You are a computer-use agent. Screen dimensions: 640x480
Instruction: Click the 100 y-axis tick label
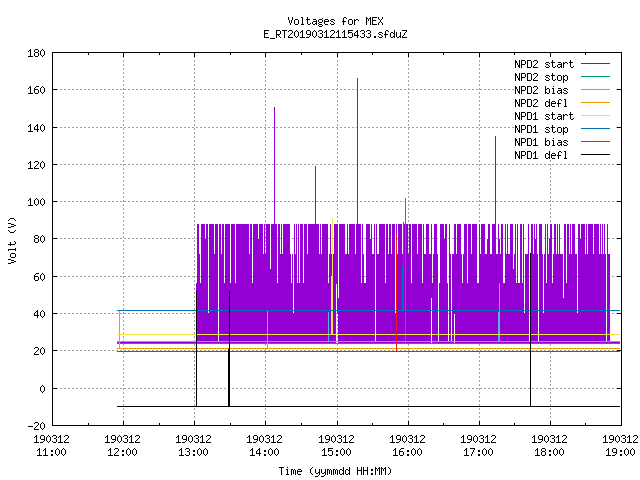[36, 202]
